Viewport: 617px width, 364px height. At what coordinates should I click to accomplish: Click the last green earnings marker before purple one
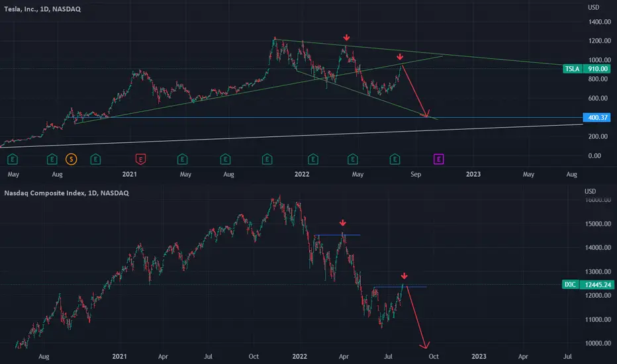tap(395, 159)
